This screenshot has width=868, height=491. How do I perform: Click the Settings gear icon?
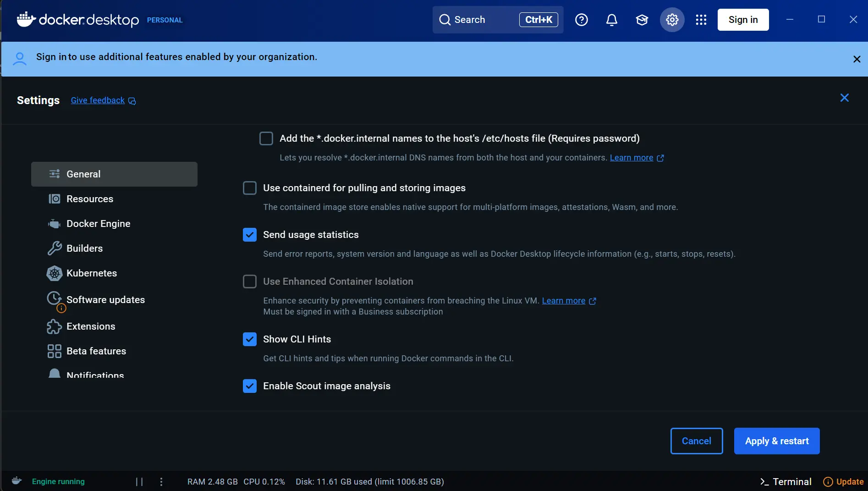[x=672, y=20]
